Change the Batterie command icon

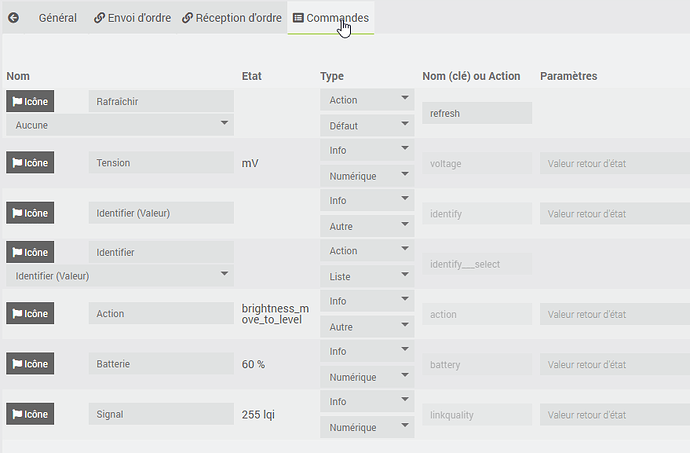(30, 364)
